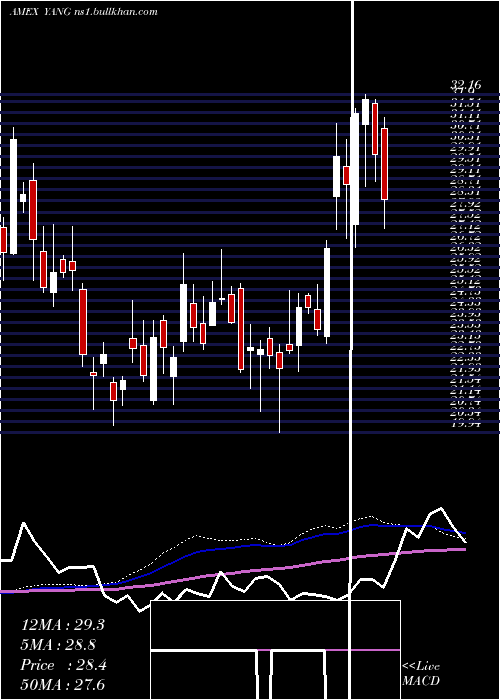The width and height of the screenshot is (500, 700).
Task: Click the 19.94 bottom price axis value
Action: pyautogui.click(x=465, y=424)
